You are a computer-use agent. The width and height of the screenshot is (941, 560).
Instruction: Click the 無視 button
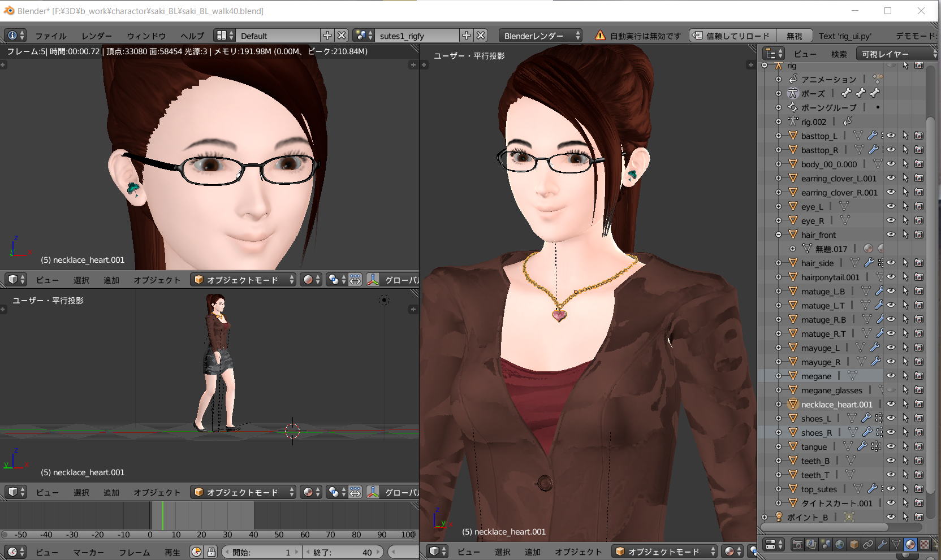(x=794, y=36)
